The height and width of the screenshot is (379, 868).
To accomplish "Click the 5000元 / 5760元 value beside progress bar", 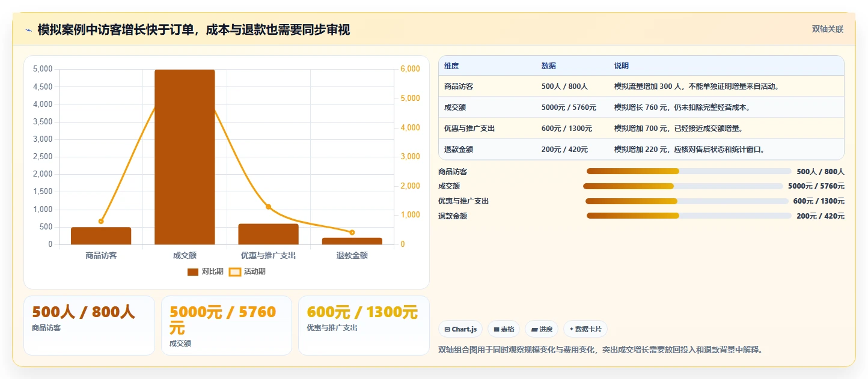I will coord(816,186).
